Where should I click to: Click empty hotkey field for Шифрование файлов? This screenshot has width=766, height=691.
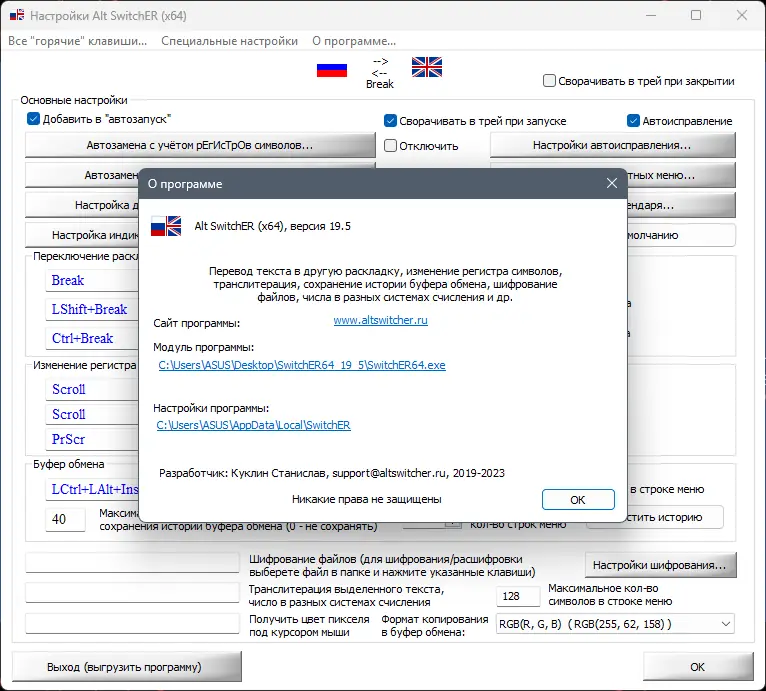click(132, 562)
